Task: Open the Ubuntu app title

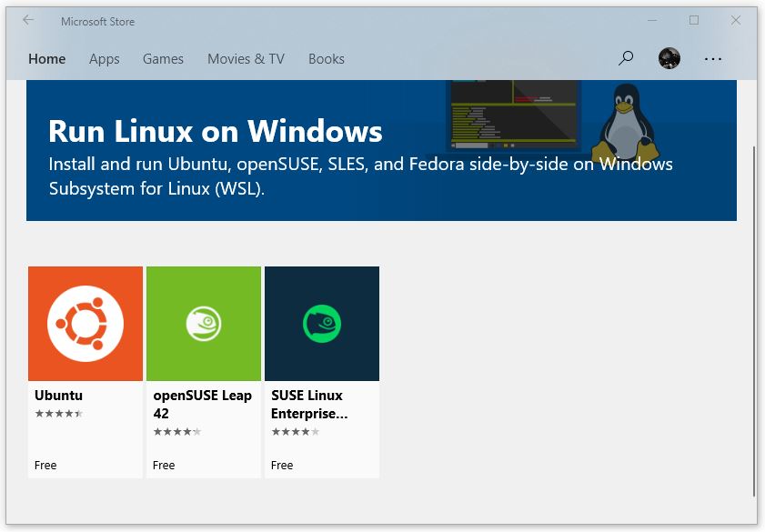Action: click(58, 396)
